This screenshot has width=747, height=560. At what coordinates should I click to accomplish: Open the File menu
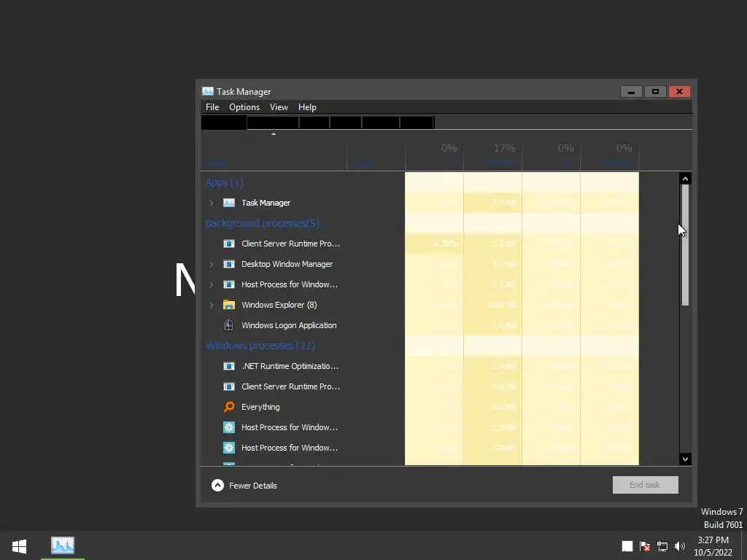click(212, 107)
